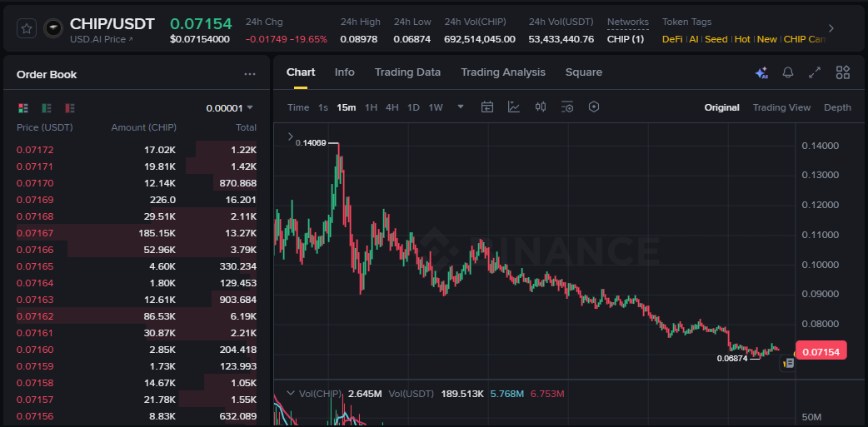This screenshot has width=868, height=427.
Task: Open the Trading Data tab
Action: pos(407,72)
